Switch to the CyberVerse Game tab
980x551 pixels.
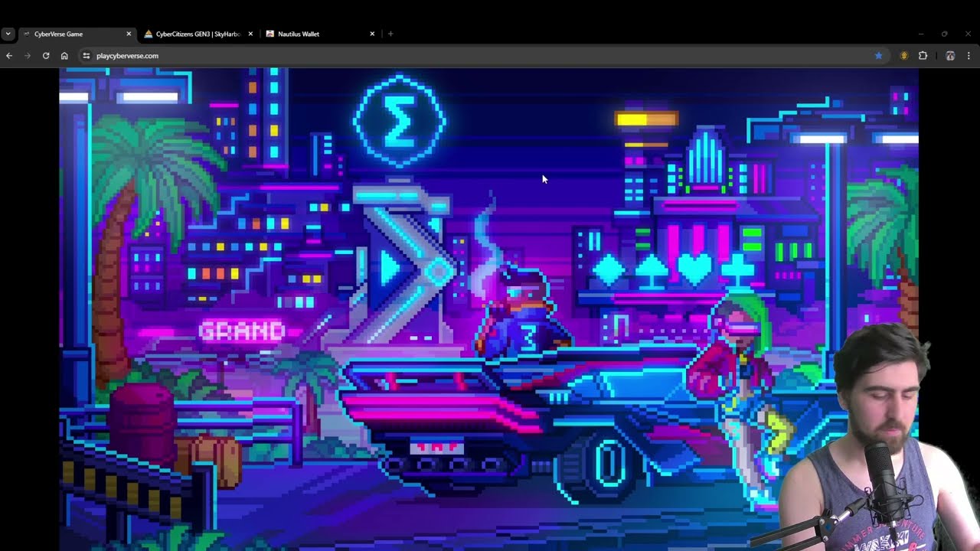pyautogui.click(x=77, y=34)
